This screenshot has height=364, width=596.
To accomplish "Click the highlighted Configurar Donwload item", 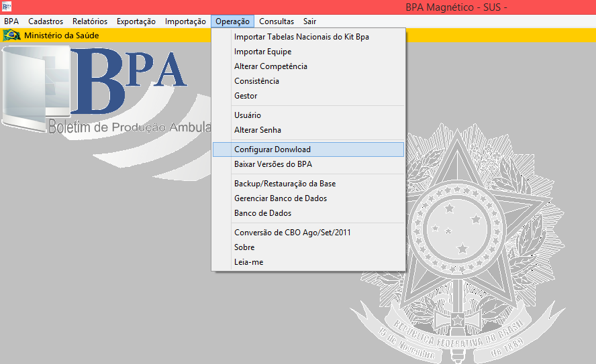I will coord(272,149).
